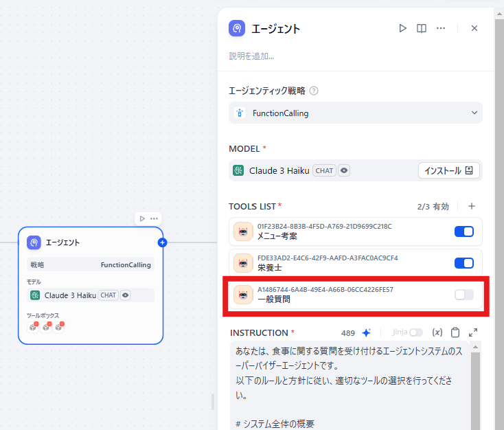Open the more options menu in the panel header

pyautogui.click(x=441, y=28)
